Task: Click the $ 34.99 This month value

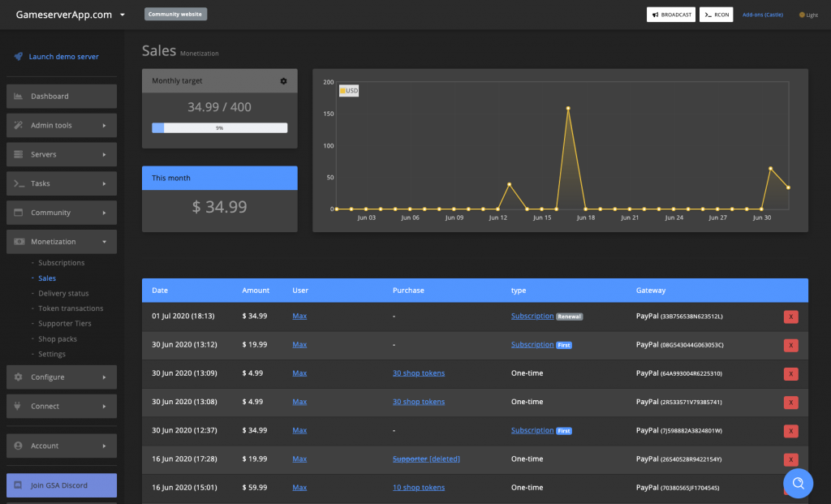Action: click(219, 207)
